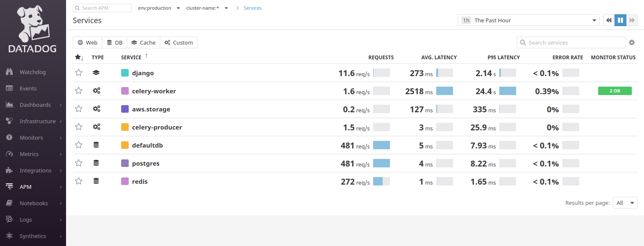Step back in time range

(x=609, y=20)
